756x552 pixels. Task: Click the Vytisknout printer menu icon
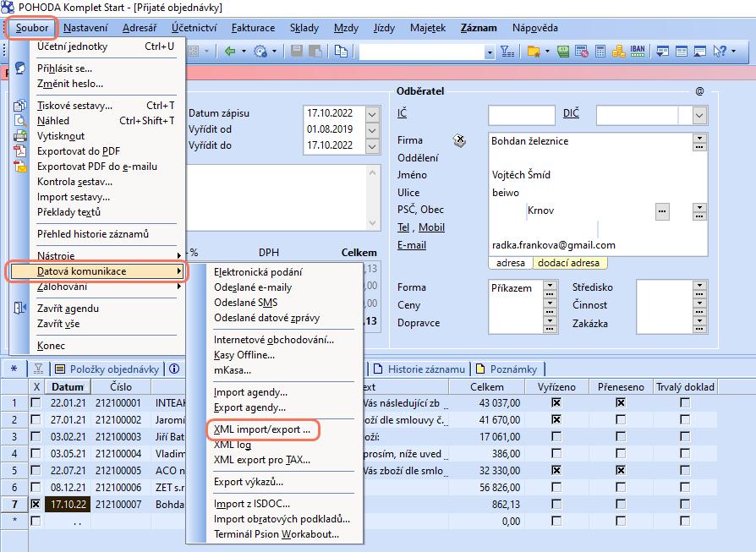click(x=20, y=136)
